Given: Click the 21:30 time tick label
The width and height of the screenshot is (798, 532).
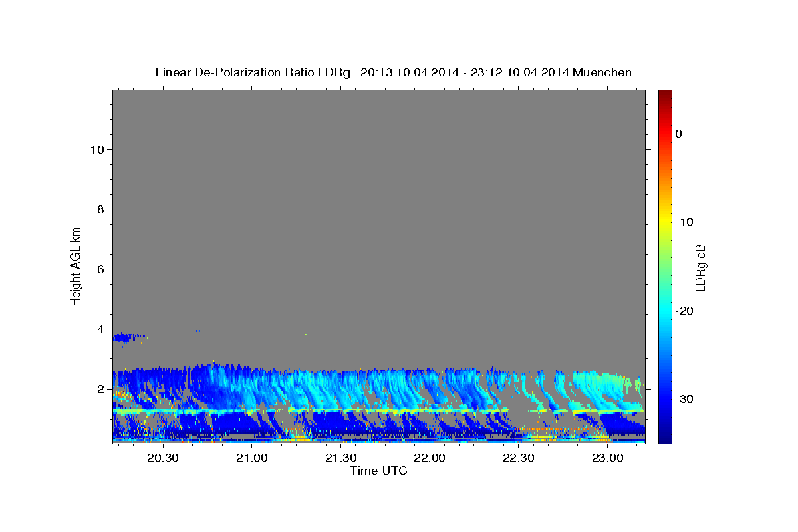Looking at the screenshot, I should tap(340, 458).
